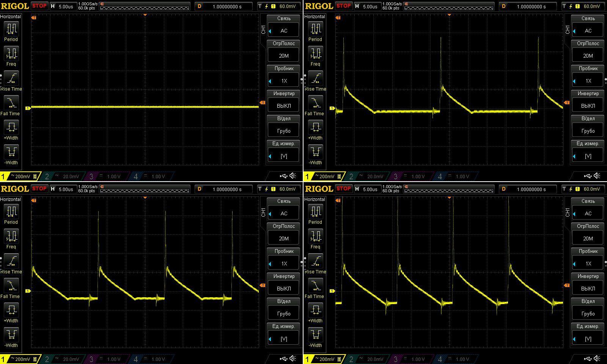Click the waveform memory bar in bottom-left panel
This screenshot has height=364, width=607.
pyautogui.click(x=144, y=189)
